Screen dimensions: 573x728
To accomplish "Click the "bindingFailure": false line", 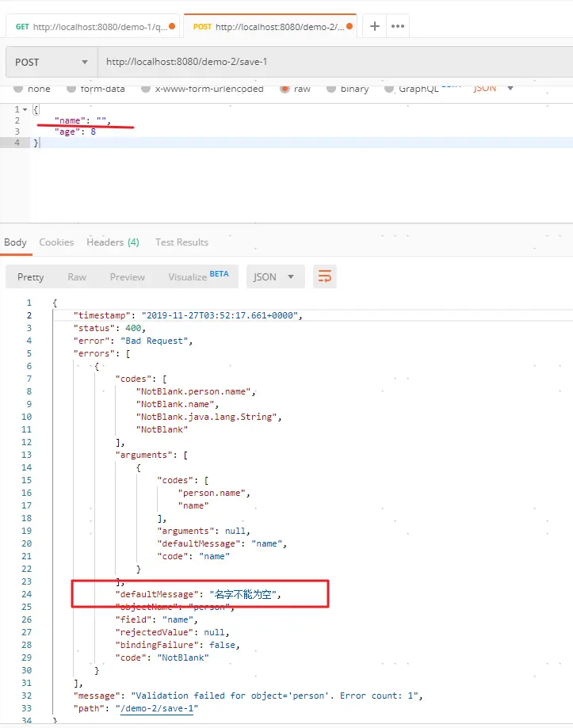I will click(178, 645).
